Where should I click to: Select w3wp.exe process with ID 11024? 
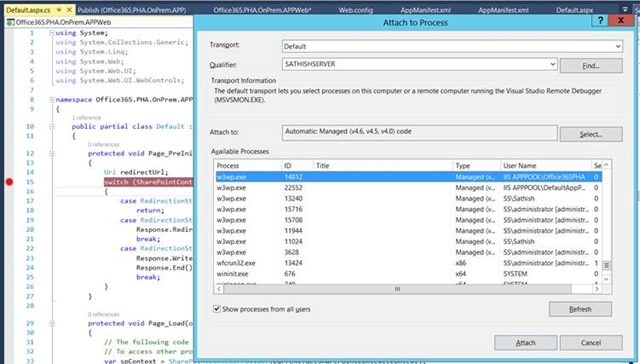pos(408,241)
